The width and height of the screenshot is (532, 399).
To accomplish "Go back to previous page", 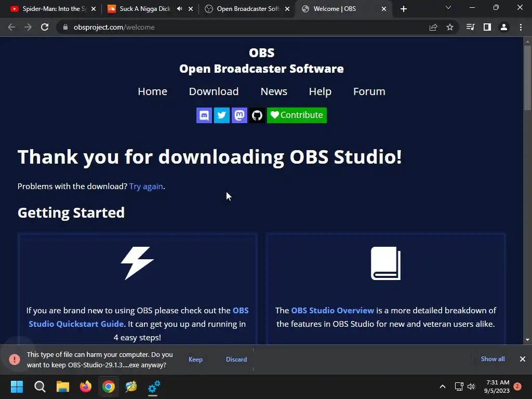I will click(11, 27).
